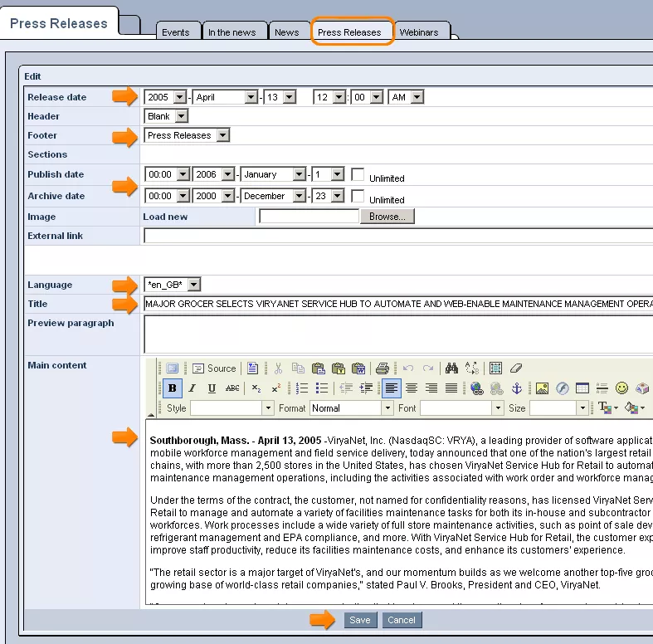
Task: Click the Insert Horizontal Line icon
Action: pyautogui.click(x=602, y=388)
